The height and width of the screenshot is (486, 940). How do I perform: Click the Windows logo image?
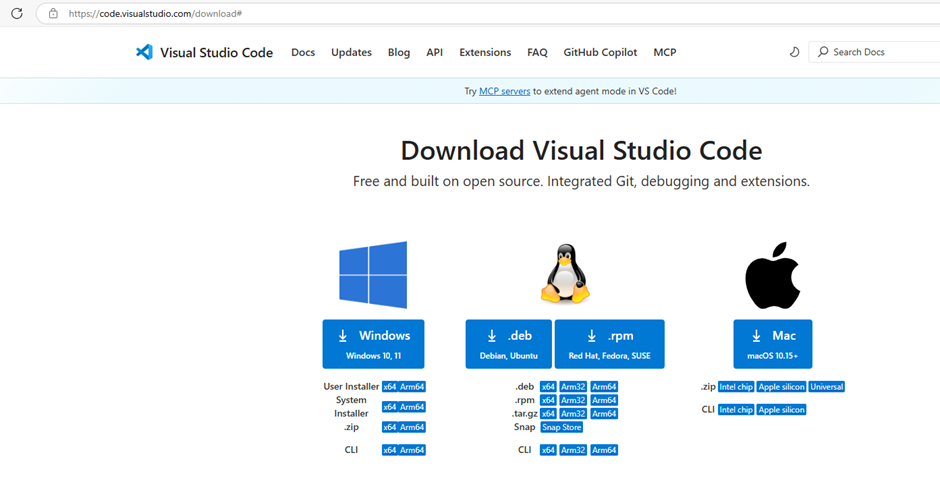pyautogui.click(x=373, y=274)
